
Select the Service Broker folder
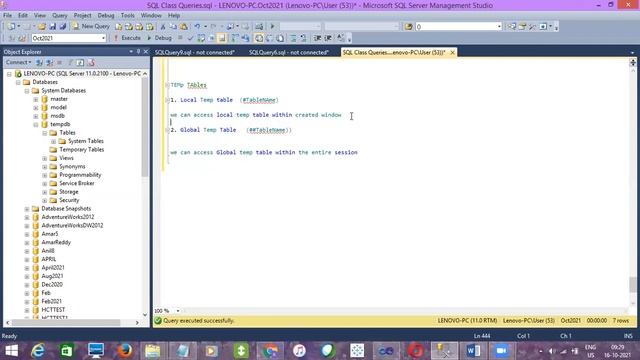click(x=77, y=183)
